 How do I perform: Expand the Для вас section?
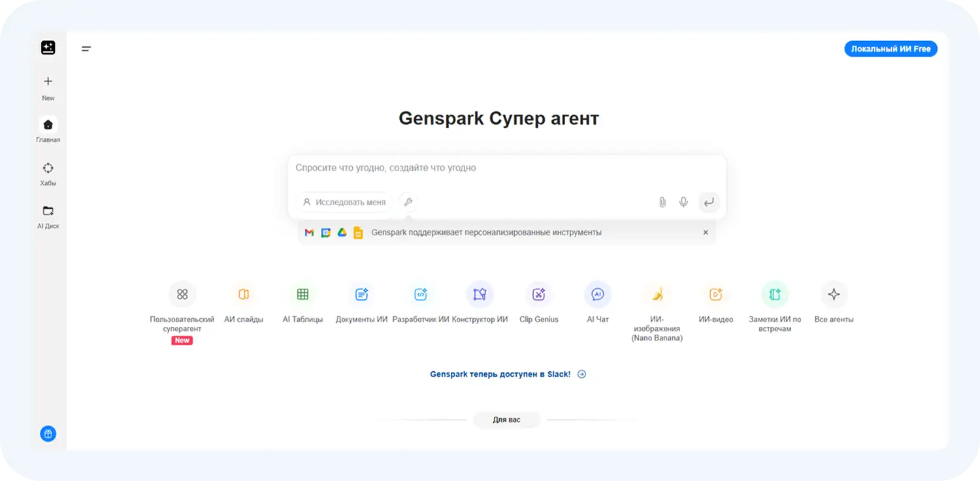click(506, 420)
